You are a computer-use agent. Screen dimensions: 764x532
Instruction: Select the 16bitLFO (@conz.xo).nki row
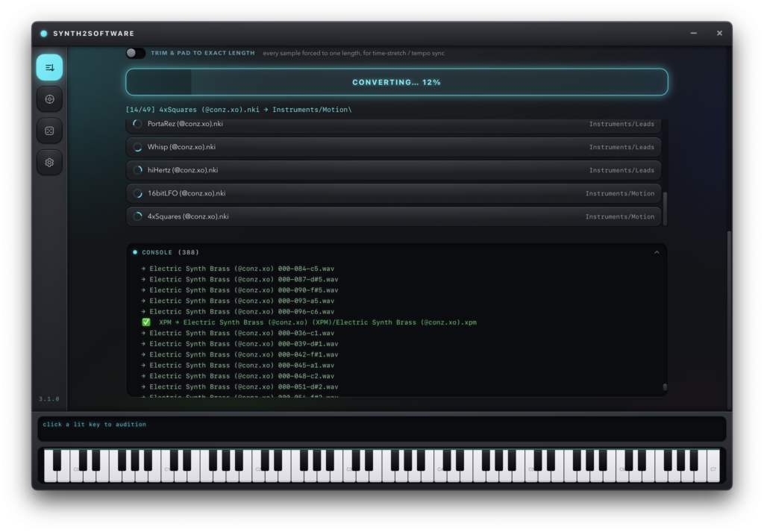coord(394,193)
